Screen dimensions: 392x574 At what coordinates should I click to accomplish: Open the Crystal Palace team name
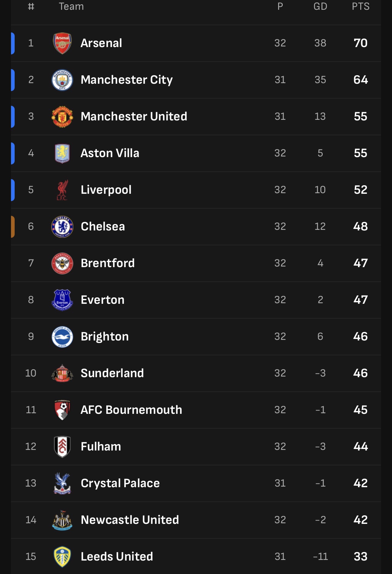pyautogui.click(x=120, y=483)
